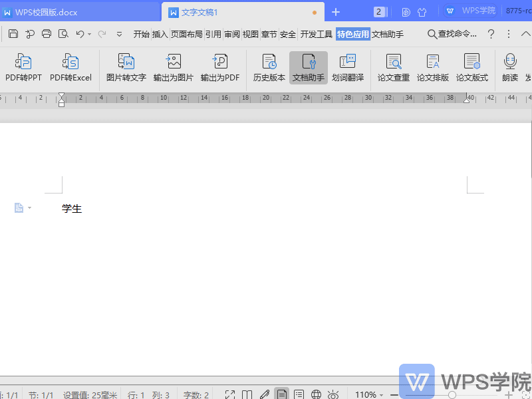The height and width of the screenshot is (399, 532).
Task: Click the Save icon in quick toolbar
Action: 13,34
